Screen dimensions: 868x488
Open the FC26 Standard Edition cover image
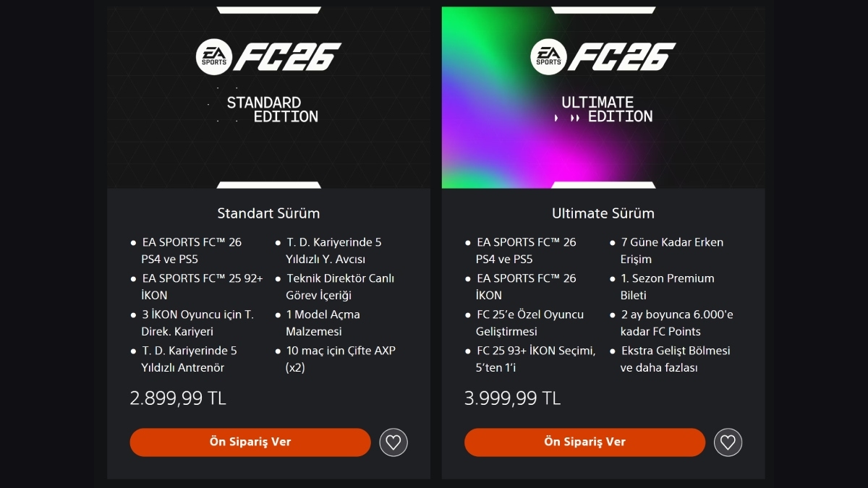(268, 98)
